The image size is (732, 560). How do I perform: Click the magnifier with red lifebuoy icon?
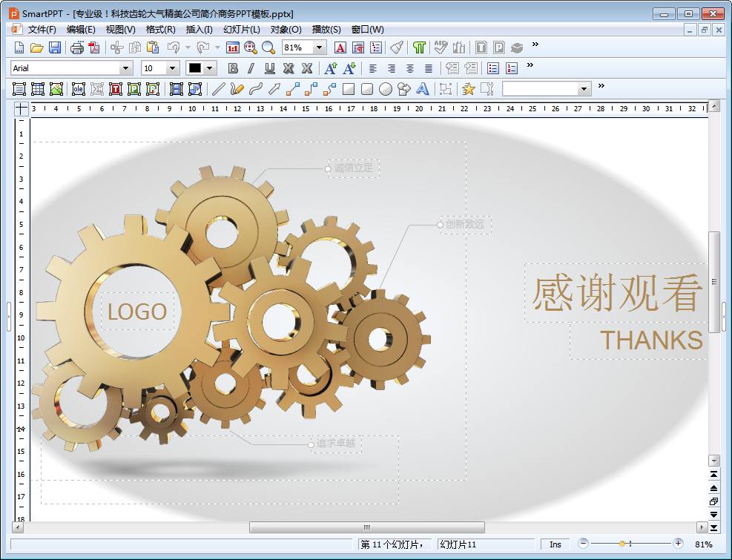[x=251, y=47]
